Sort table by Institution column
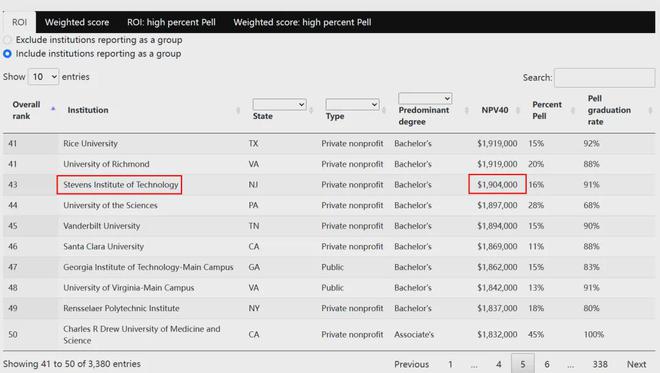 [88, 110]
